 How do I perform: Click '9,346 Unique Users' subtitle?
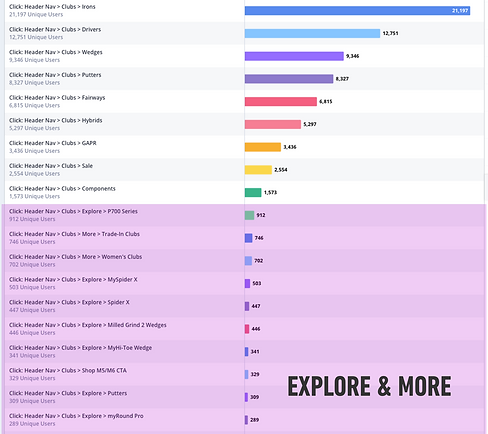(34, 60)
